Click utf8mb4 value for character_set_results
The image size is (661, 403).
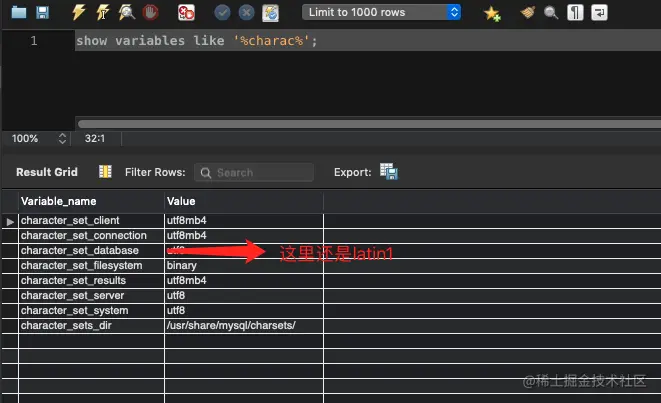click(x=244, y=281)
